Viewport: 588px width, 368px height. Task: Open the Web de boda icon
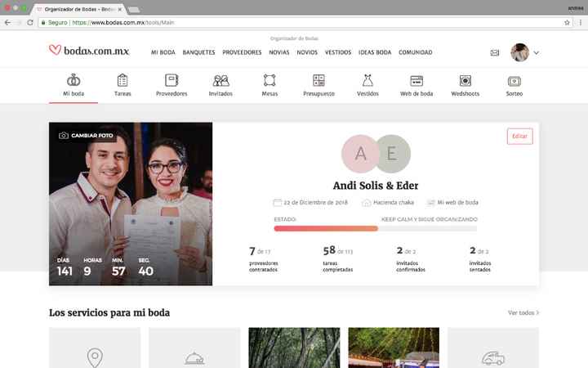click(x=416, y=81)
